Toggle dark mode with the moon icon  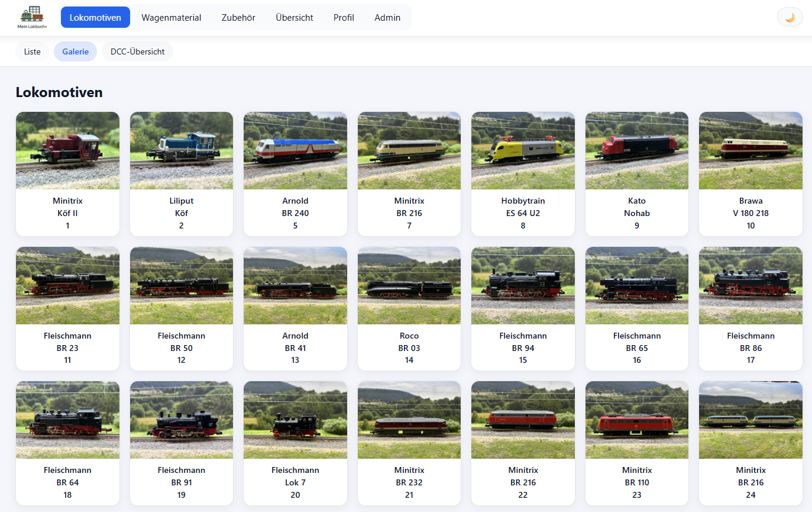pos(790,17)
